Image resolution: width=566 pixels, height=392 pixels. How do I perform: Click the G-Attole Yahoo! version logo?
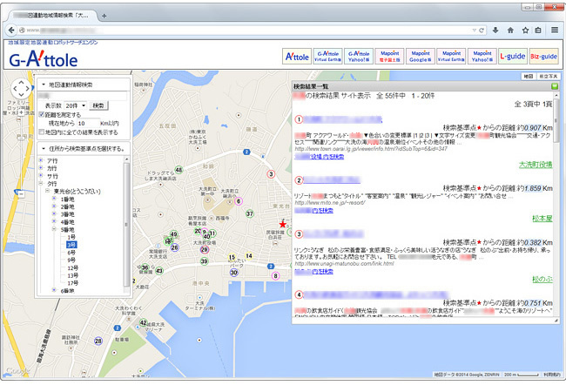pos(359,57)
